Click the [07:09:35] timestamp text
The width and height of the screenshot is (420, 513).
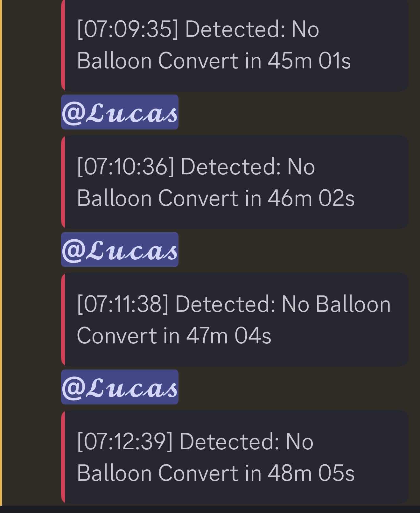tap(128, 29)
